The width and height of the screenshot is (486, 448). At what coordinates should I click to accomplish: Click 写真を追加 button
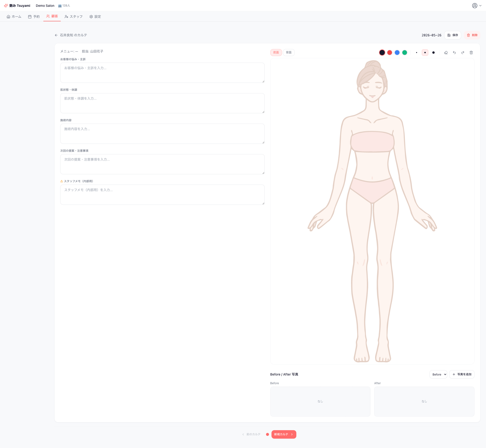click(x=462, y=374)
